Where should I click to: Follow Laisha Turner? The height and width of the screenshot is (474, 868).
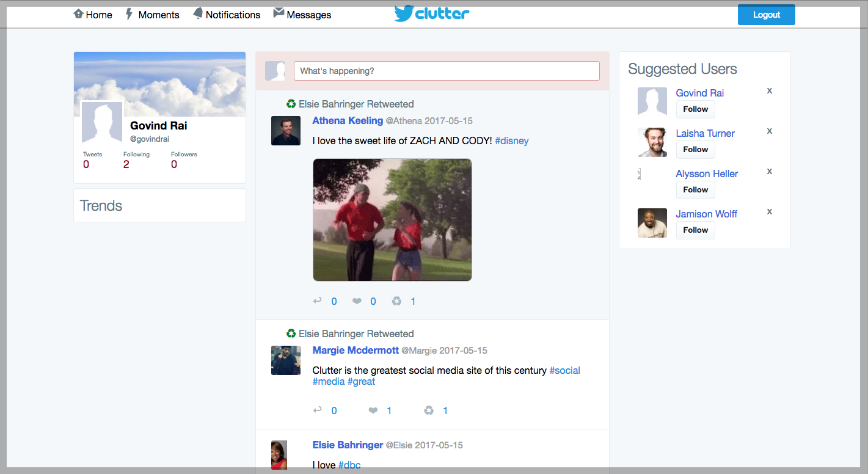[696, 150]
